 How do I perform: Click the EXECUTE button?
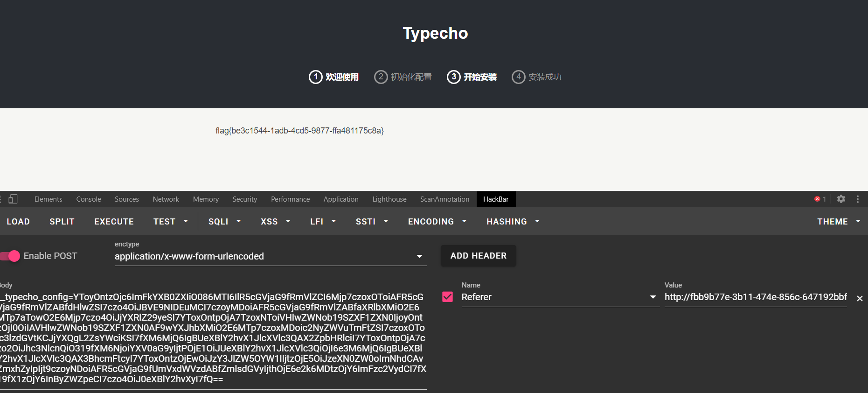click(114, 222)
